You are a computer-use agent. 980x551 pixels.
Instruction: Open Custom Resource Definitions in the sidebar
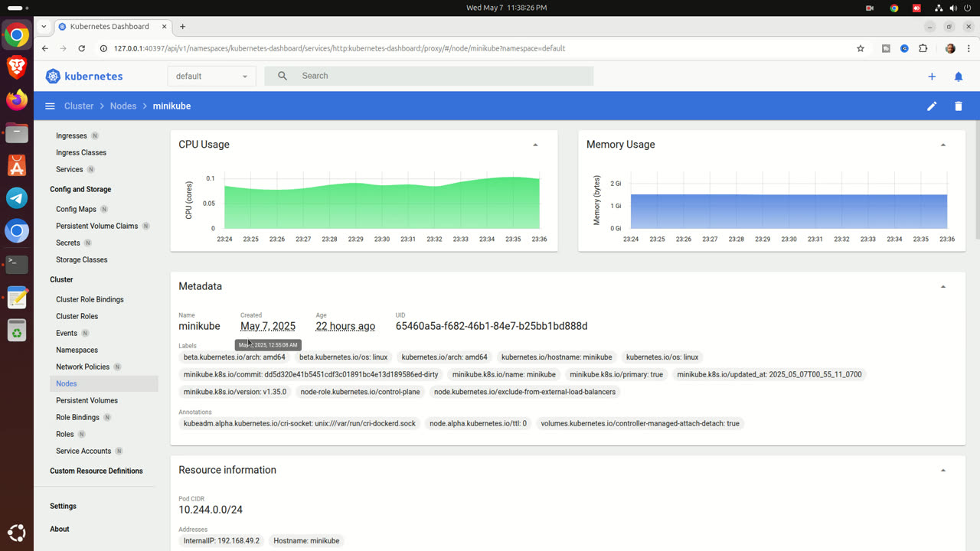(x=96, y=471)
